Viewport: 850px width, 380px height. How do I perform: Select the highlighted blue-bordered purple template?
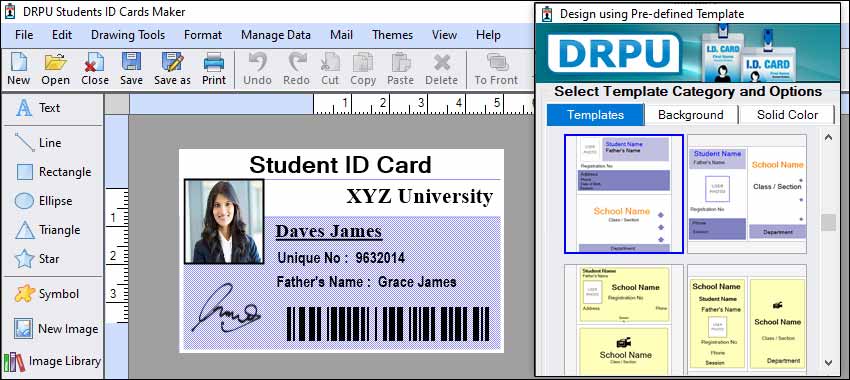pos(623,194)
